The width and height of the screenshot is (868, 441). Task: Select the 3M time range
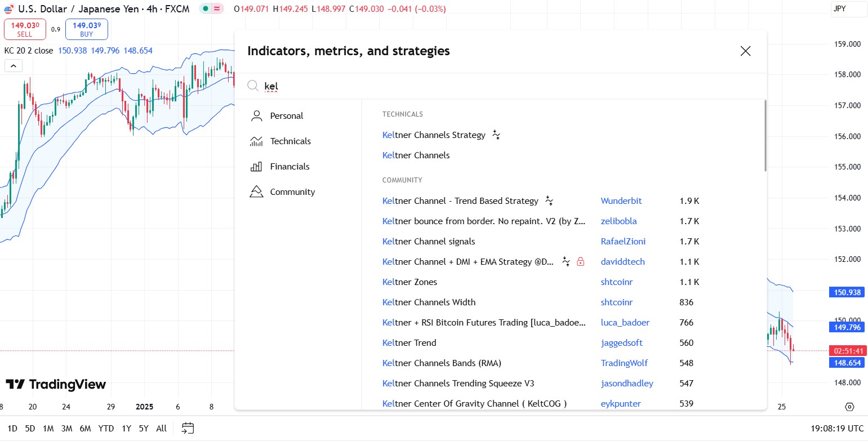point(66,429)
